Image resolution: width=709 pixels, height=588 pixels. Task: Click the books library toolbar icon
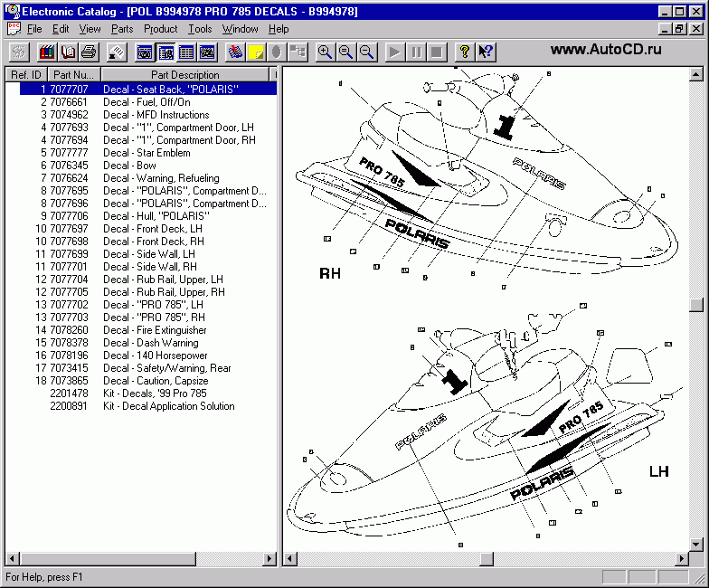[47, 52]
